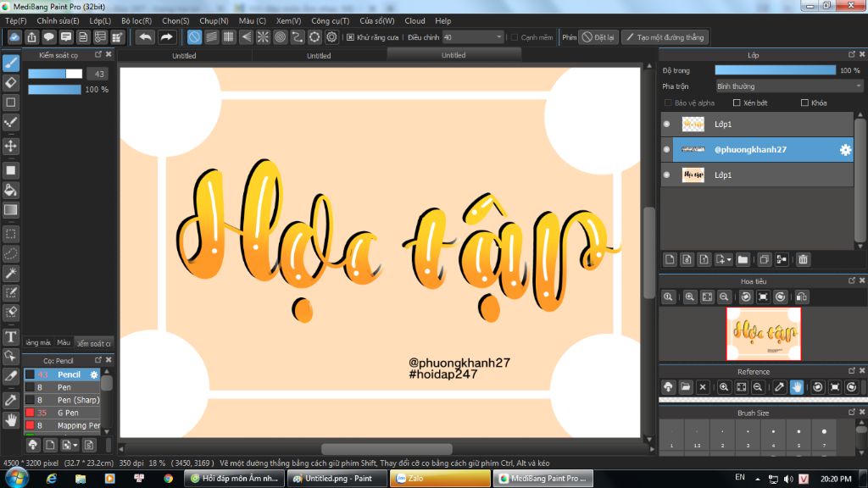Switch to the first Untitled document tab

click(184, 55)
